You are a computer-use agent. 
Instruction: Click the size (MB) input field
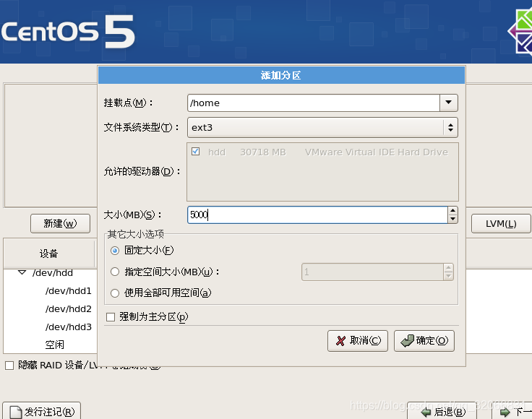(317, 215)
